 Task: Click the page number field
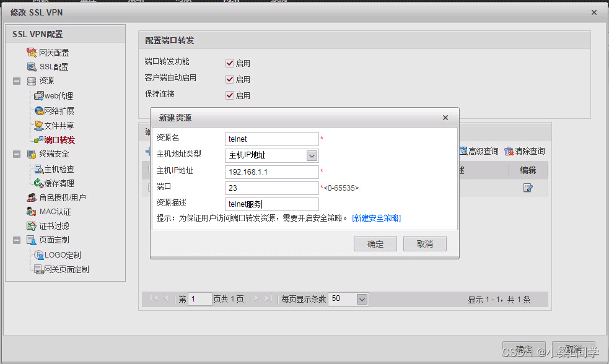click(199, 299)
